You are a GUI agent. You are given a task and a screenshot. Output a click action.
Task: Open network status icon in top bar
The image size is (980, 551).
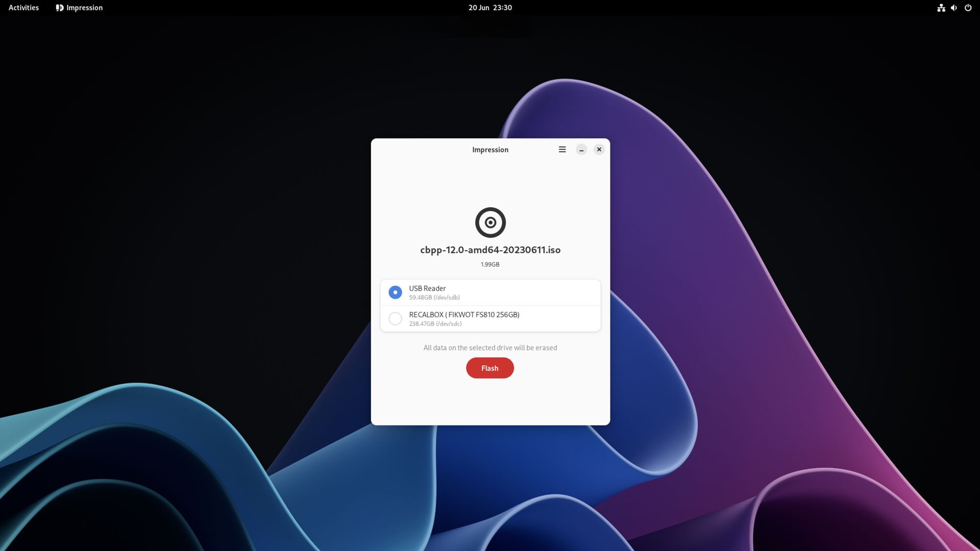[x=941, y=8]
